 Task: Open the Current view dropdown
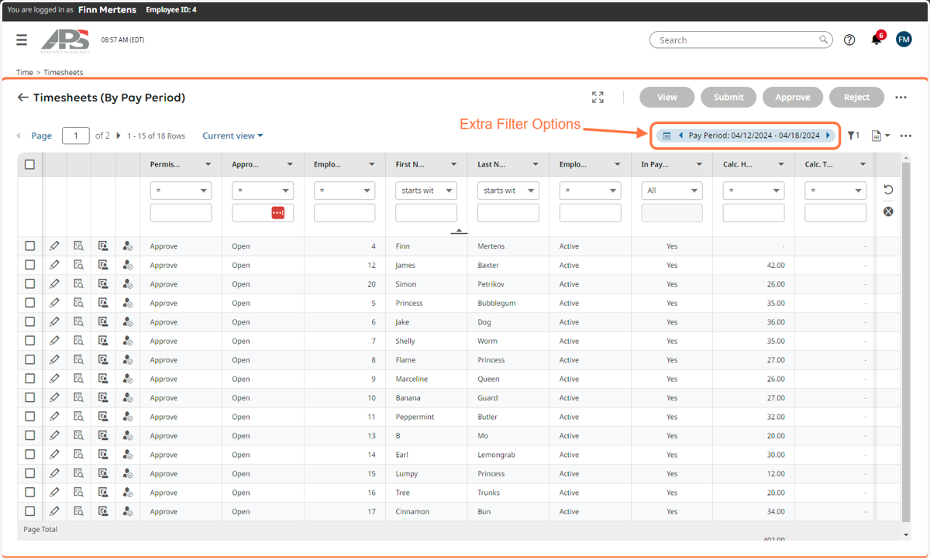232,136
